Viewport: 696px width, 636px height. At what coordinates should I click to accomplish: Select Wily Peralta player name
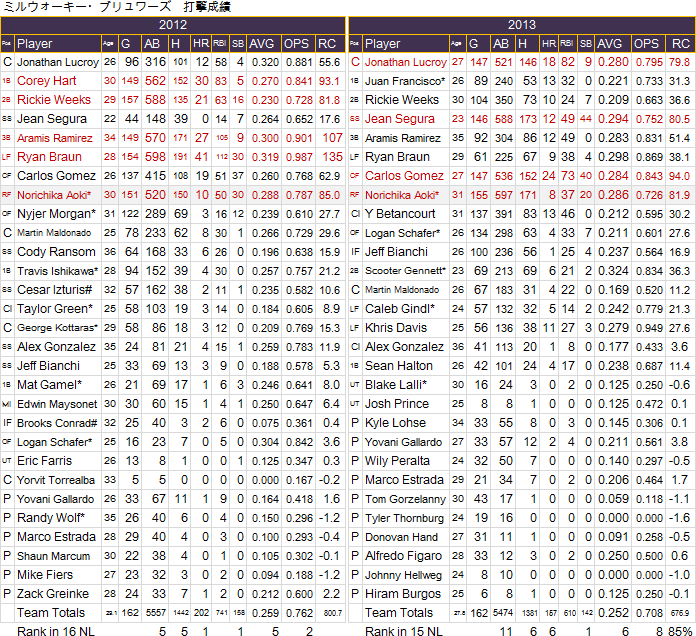point(397,461)
